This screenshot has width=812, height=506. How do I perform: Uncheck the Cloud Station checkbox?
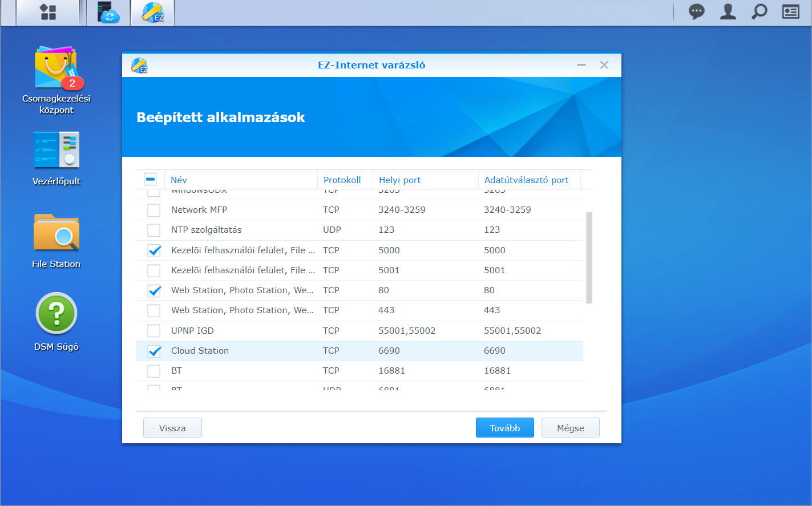tap(153, 351)
